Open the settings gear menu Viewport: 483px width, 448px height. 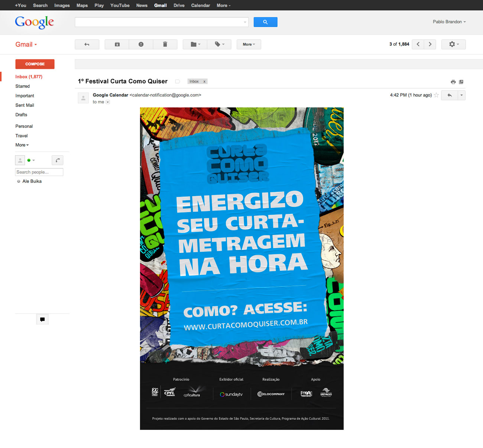pos(454,45)
